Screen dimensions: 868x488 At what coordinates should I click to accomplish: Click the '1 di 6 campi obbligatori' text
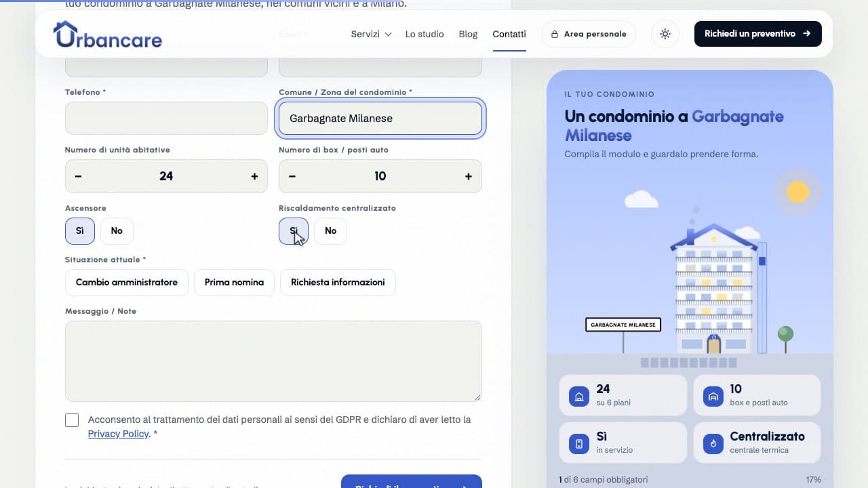coord(604,479)
